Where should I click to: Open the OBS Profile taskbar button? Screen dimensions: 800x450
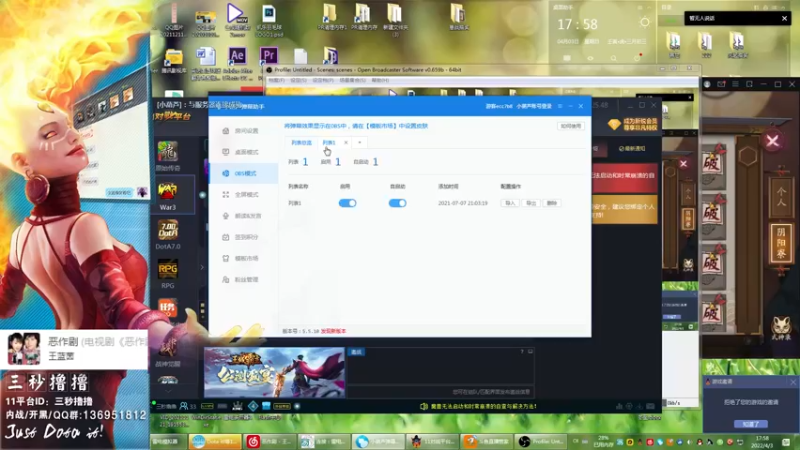click(x=541, y=441)
